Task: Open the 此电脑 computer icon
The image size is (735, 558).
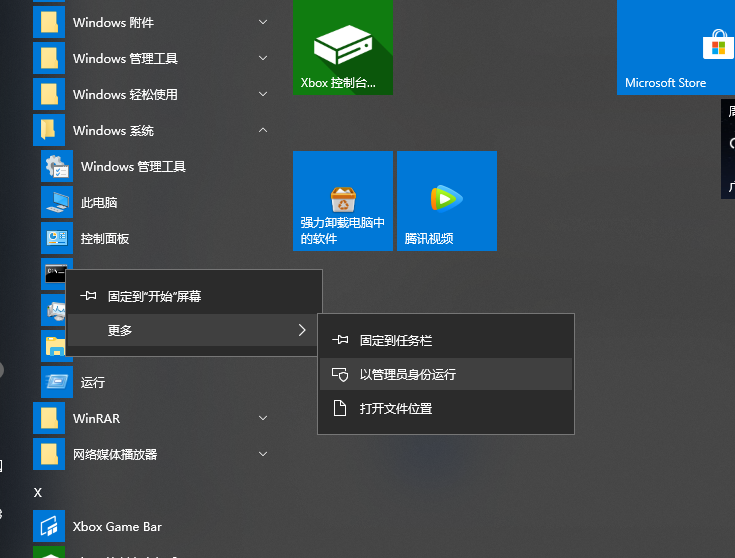Action: 57,202
